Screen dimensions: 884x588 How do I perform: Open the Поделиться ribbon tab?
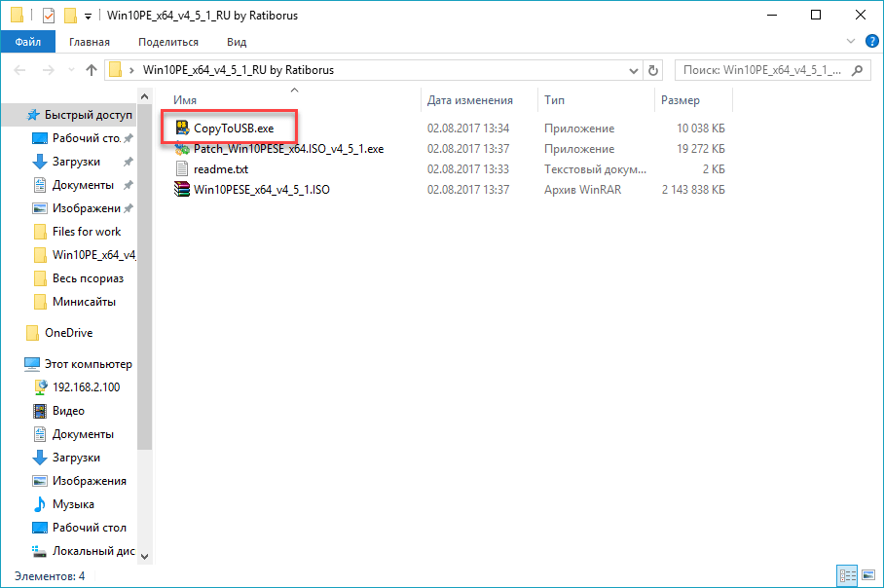pos(168,42)
